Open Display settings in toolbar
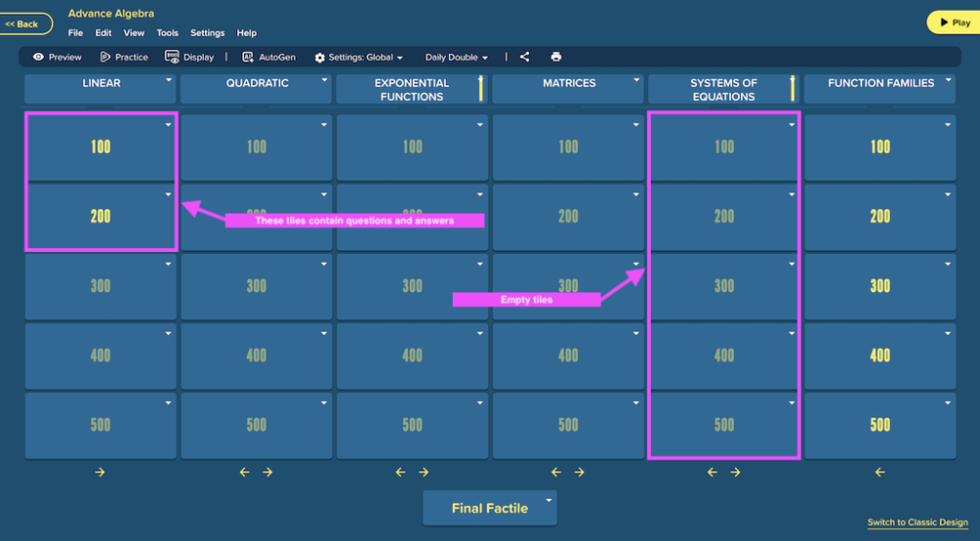The image size is (980, 541). click(x=189, y=57)
